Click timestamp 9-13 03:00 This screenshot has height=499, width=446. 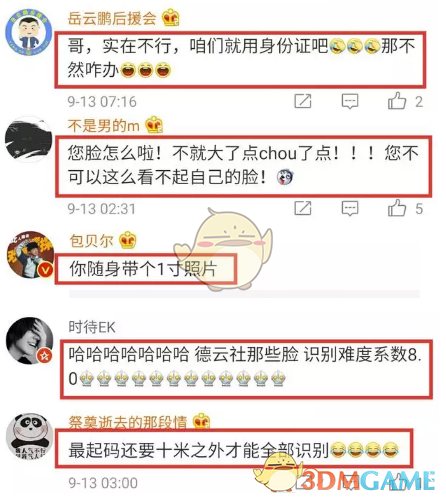[103, 483]
